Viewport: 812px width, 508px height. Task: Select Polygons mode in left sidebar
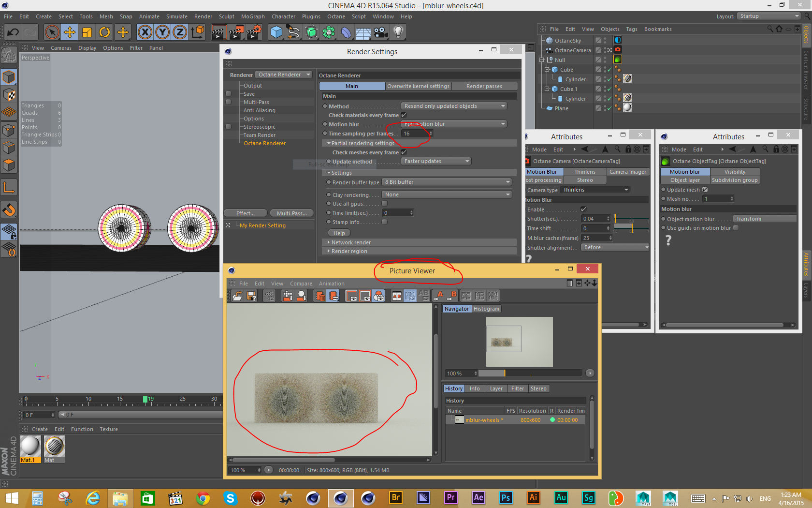9,165
